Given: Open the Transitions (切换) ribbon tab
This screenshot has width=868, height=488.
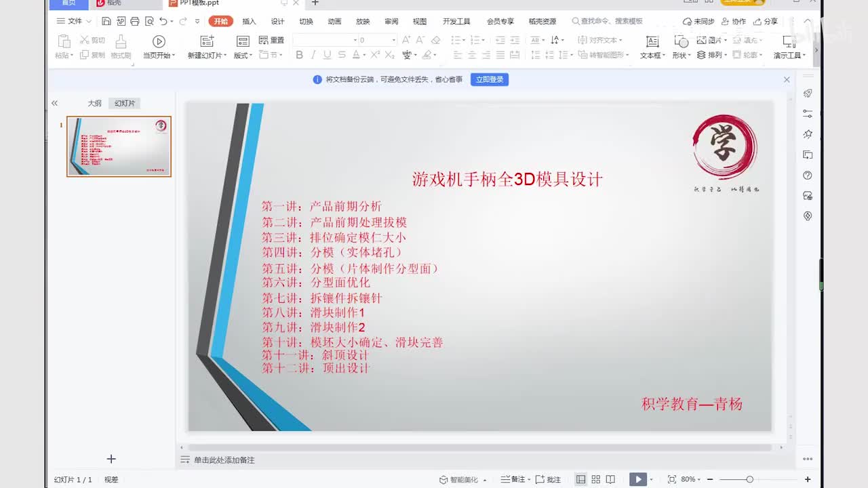Looking at the screenshot, I should 306,22.
